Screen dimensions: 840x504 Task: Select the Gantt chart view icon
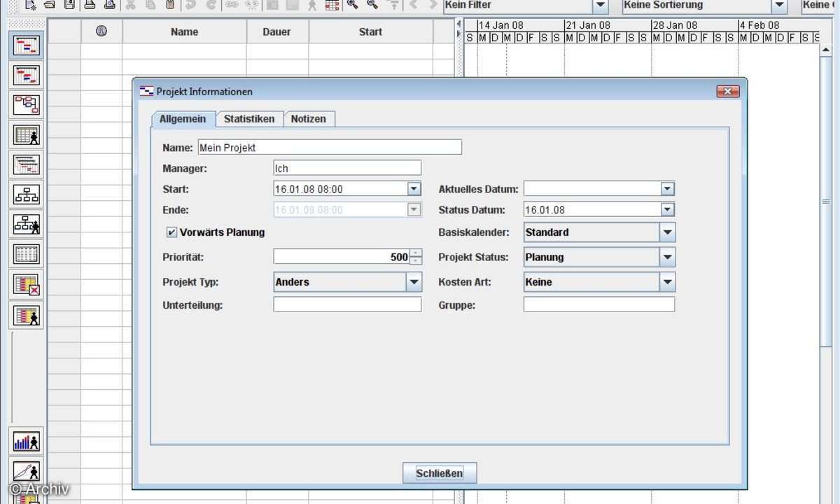click(x=26, y=45)
